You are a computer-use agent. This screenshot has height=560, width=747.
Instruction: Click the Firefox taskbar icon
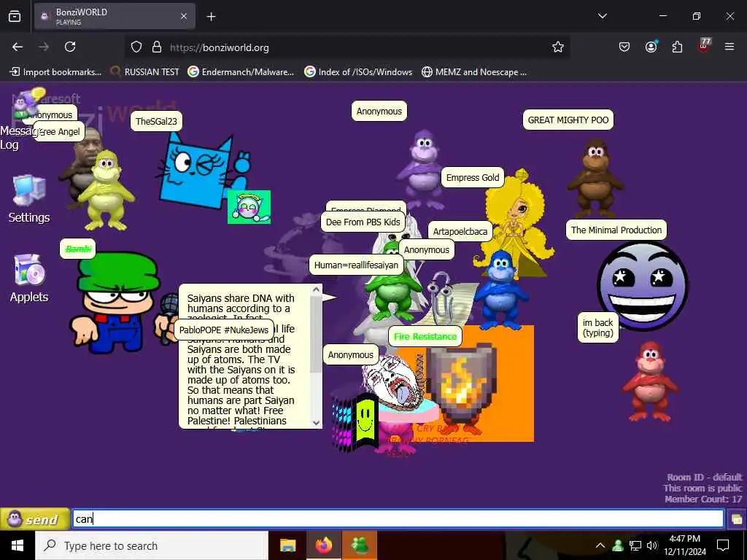tap(323, 545)
